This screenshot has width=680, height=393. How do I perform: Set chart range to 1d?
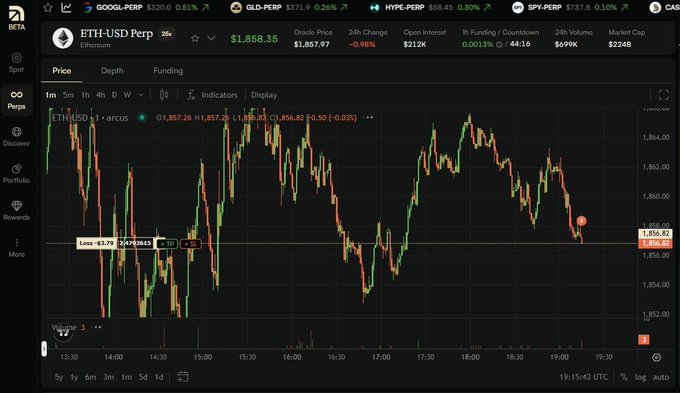coord(159,377)
